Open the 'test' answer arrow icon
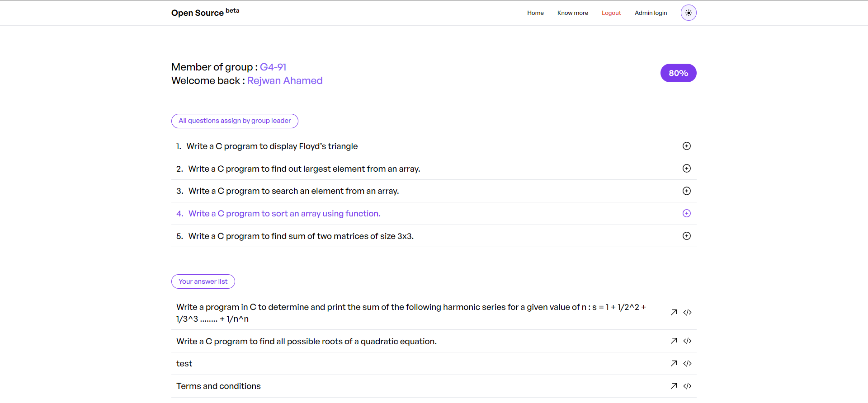 (674, 363)
